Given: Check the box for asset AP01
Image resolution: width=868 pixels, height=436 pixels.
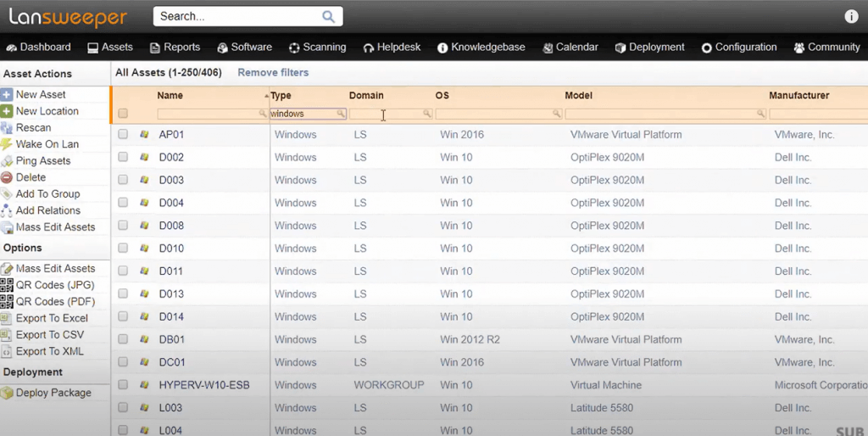Looking at the screenshot, I should pos(123,134).
